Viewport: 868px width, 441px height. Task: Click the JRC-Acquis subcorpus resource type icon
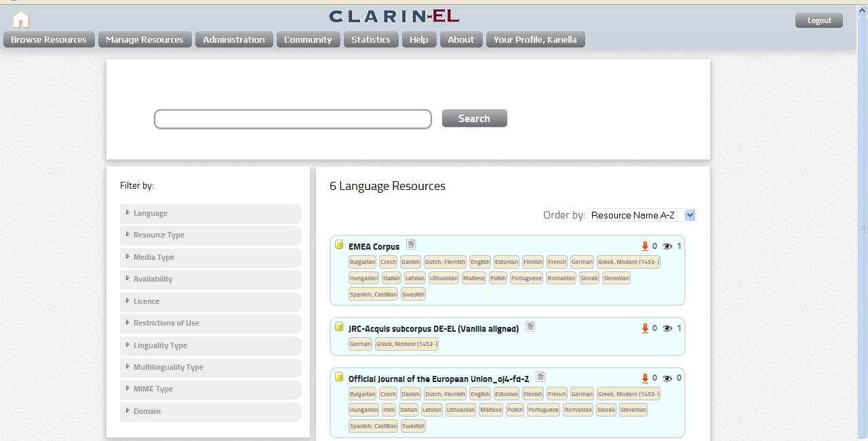tap(339, 326)
